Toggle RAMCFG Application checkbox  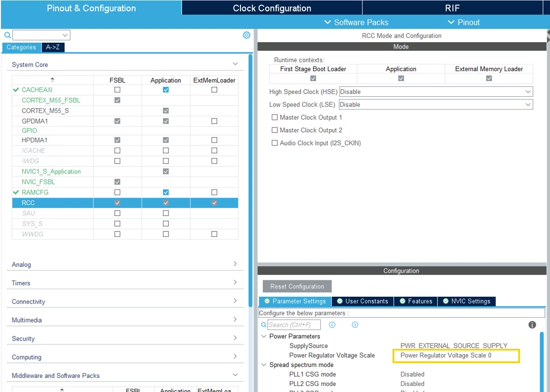166,192
